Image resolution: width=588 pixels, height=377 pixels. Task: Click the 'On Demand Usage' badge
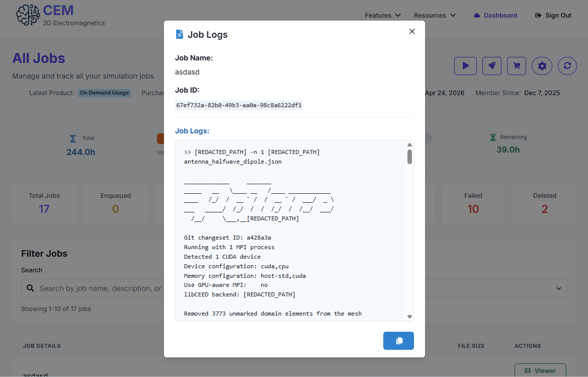(x=104, y=93)
